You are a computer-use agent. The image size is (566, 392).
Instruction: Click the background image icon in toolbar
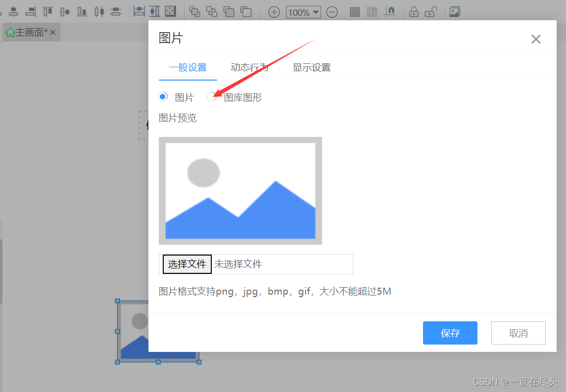455,12
